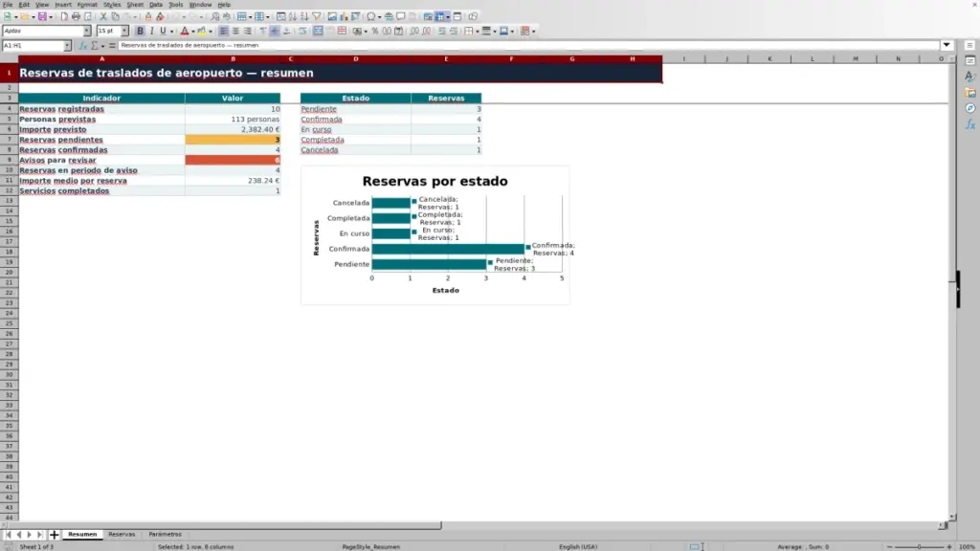Expand the formula bar arrow
980x551 pixels.
[947, 45]
